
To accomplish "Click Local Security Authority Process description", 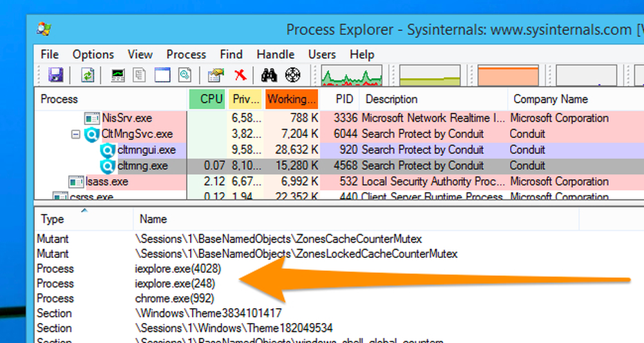I will coord(433,181).
